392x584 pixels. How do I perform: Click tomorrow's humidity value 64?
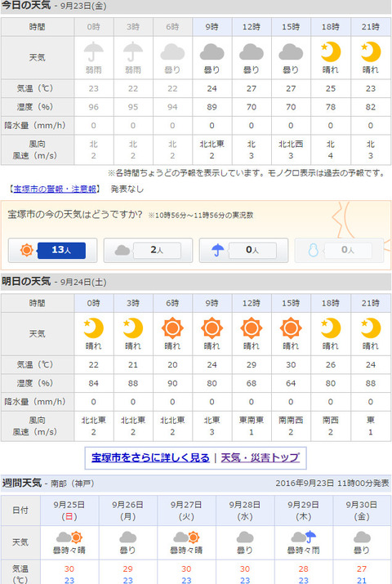291,383
